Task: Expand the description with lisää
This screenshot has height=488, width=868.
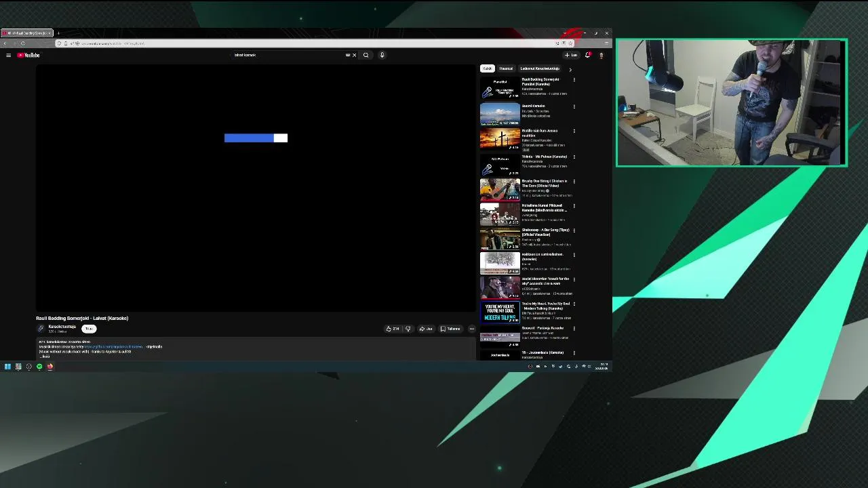Action: (45, 357)
